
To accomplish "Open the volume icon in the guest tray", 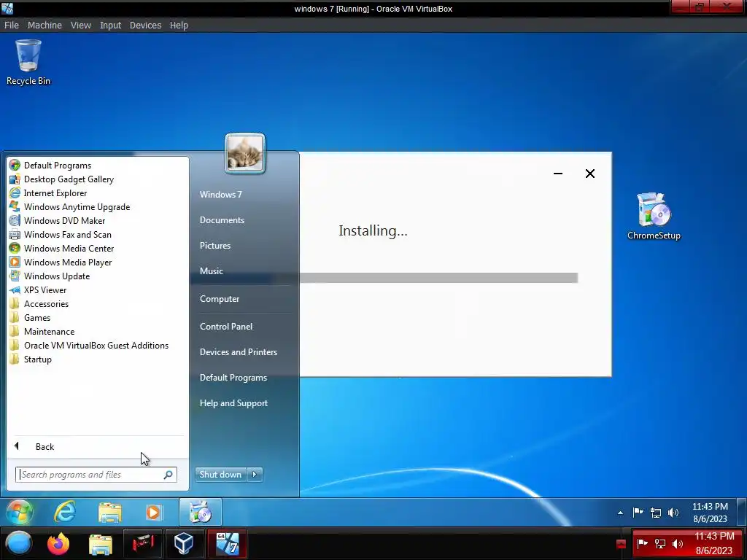I will pos(673,513).
